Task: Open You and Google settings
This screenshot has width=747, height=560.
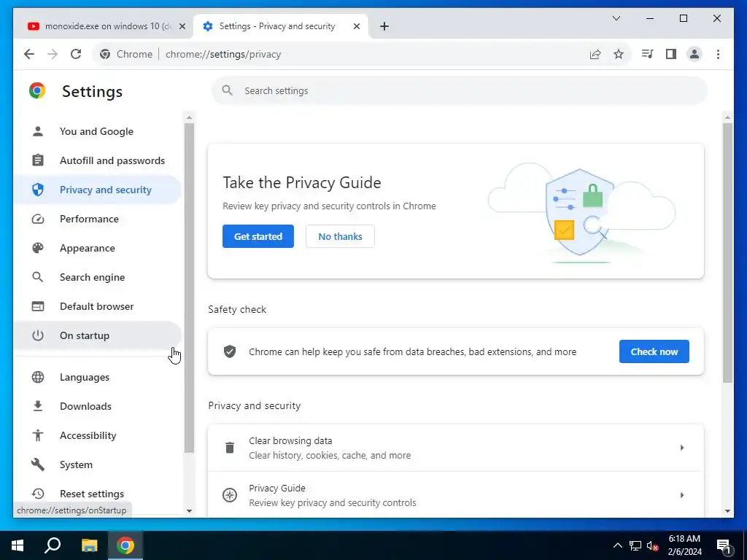Action: click(97, 131)
